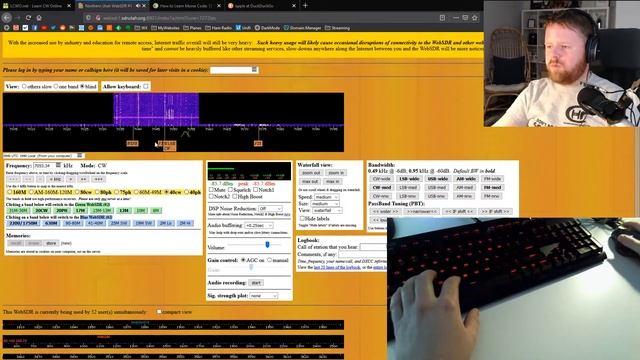Select the 'one band' view radio button
This screenshot has height=360, width=640.
[x=56, y=87]
